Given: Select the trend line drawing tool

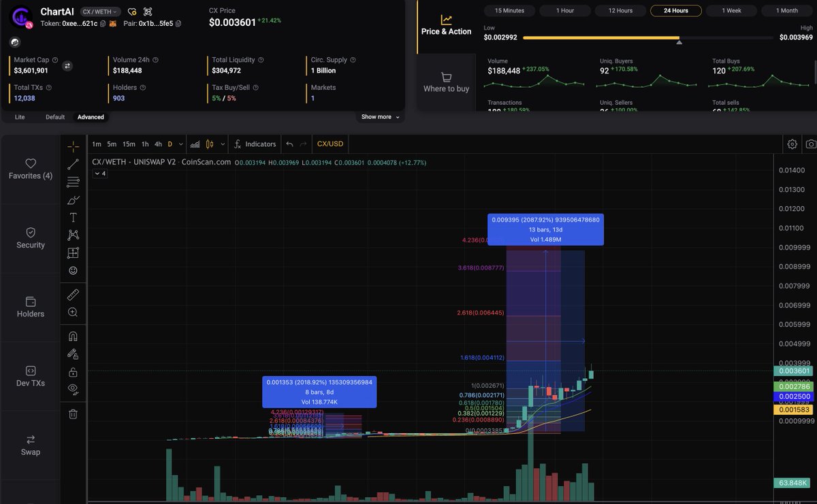Looking at the screenshot, I should (x=74, y=164).
